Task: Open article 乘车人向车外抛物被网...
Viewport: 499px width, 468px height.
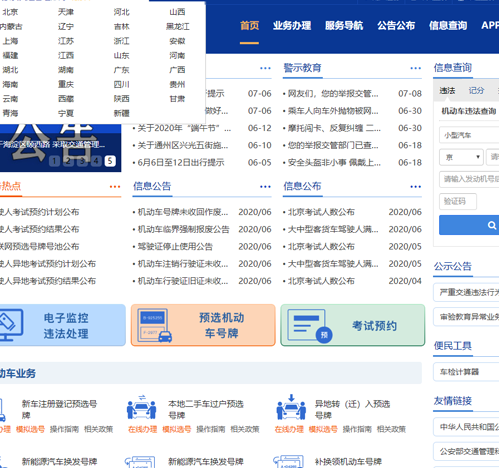Action: click(x=333, y=111)
